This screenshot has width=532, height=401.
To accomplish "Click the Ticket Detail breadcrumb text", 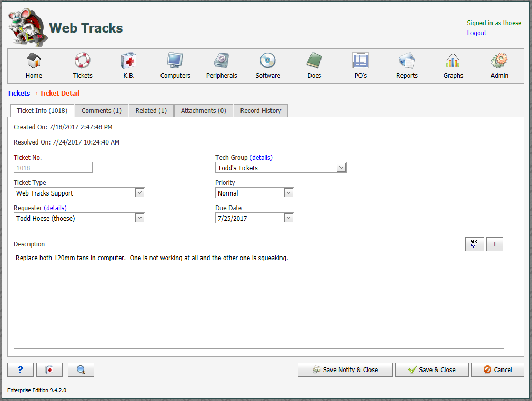I will 59,93.
